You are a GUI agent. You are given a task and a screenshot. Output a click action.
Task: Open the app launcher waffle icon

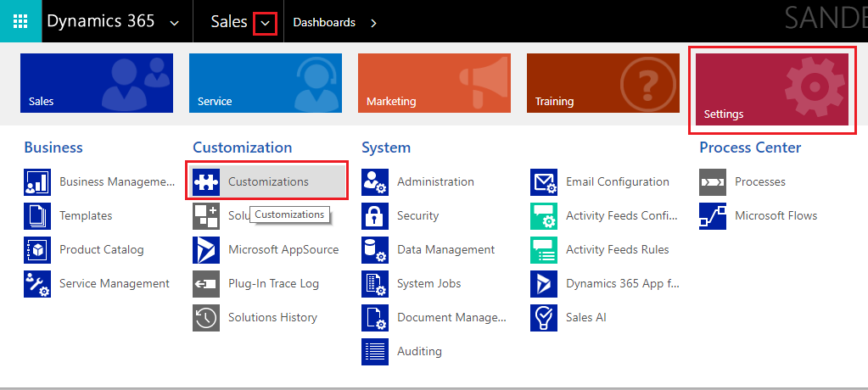click(20, 21)
